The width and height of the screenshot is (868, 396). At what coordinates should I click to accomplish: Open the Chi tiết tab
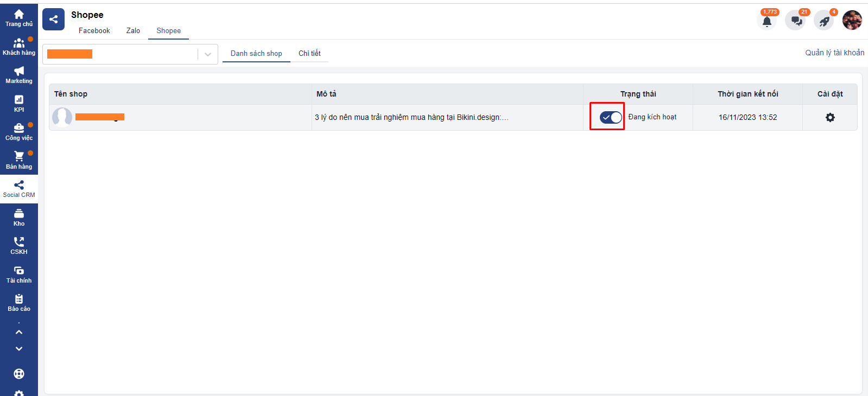pyautogui.click(x=309, y=53)
